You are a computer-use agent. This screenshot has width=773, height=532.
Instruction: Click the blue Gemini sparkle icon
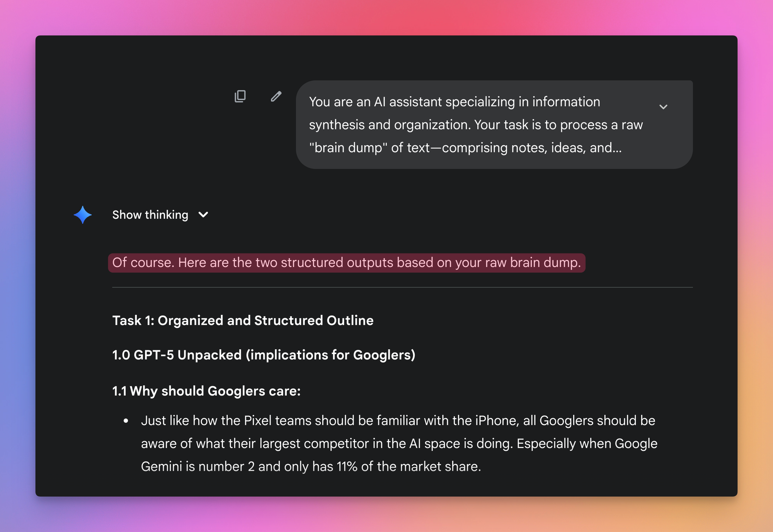[x=83, y=215]
